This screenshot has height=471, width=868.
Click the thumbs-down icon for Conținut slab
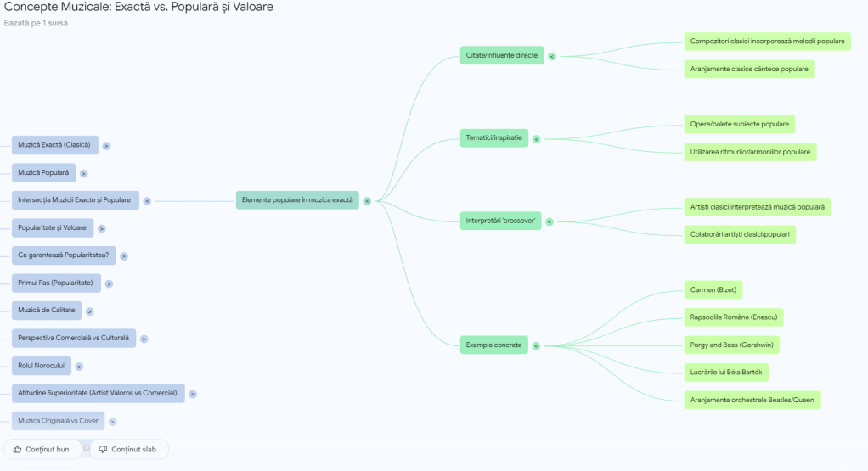tap(103, 449)
